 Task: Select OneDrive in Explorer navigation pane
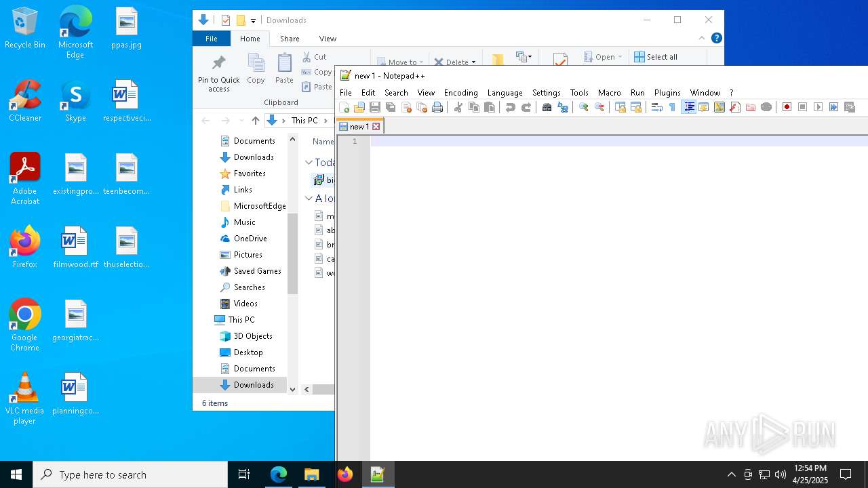[x=250, y=239]
